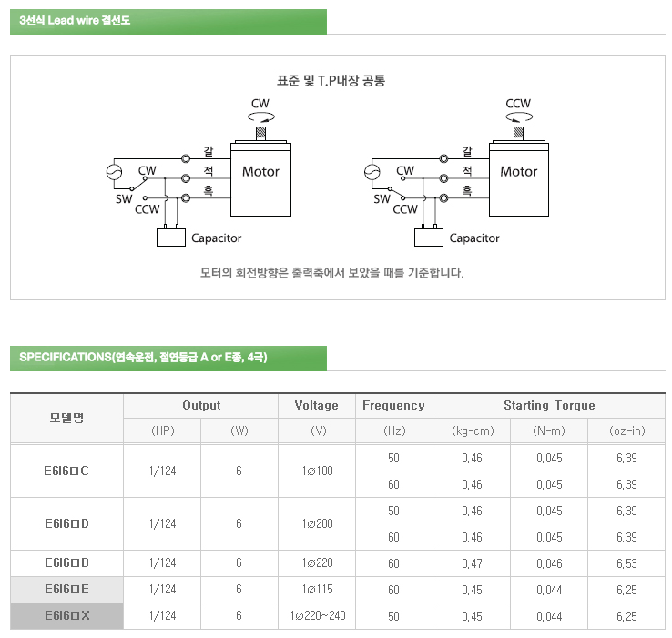Screen dimensions: 672x638
Task: Click the left diagram's Capacitor box symbol
Action: point(171,238)
